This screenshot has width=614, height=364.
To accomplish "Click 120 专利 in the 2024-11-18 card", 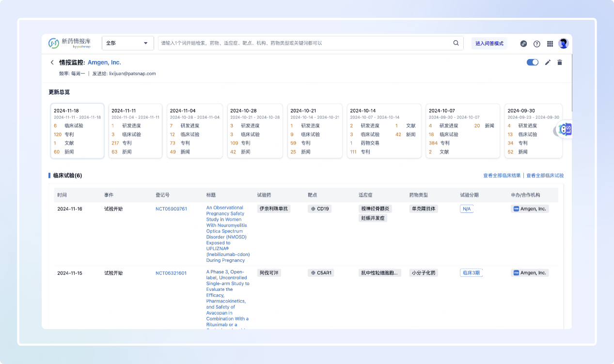I will 64,134.
